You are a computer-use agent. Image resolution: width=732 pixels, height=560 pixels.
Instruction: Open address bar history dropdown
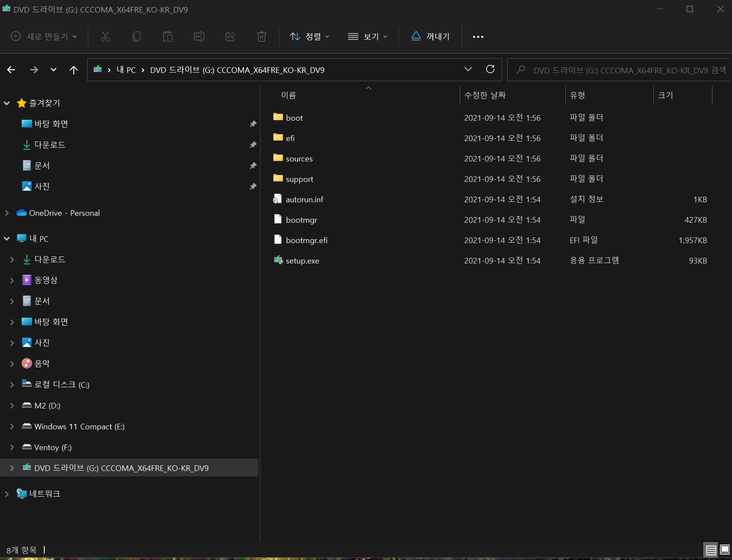click(468, 69)
